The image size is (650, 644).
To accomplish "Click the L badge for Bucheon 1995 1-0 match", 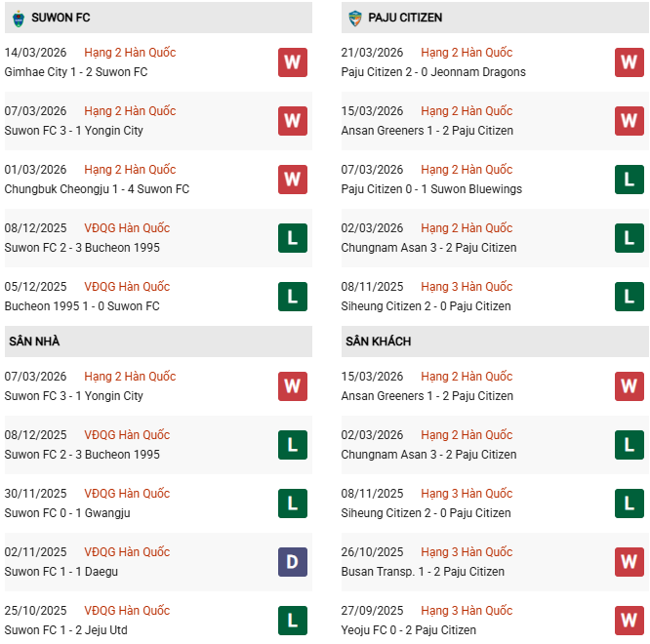I will pyautogui.click(x=292, y=297).
